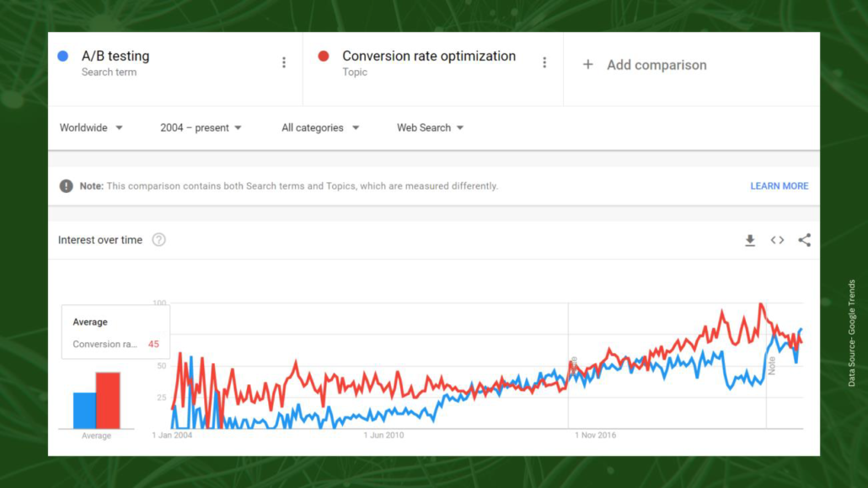The image size is (868, 488).
Task: Select the red dot for Conversion rate optimization
Action: tap(324, 56)
